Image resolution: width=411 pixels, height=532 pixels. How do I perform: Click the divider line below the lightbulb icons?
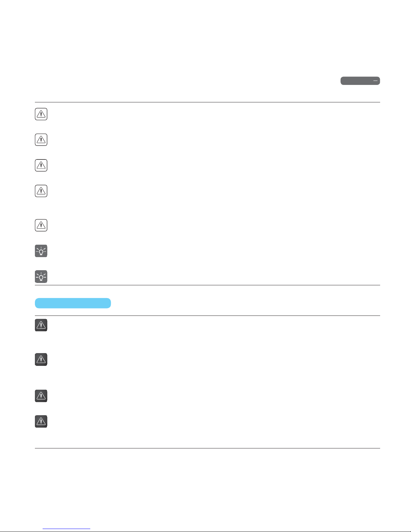tap(207, 285)
